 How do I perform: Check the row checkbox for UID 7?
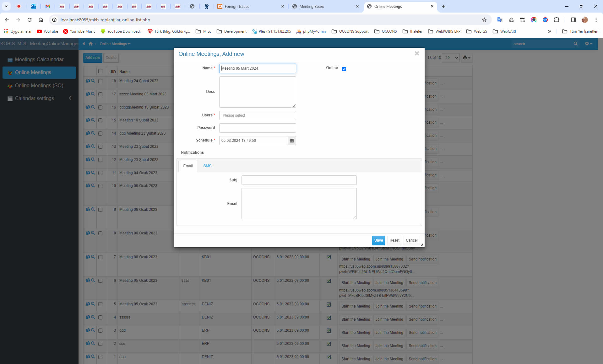[100, 257]
